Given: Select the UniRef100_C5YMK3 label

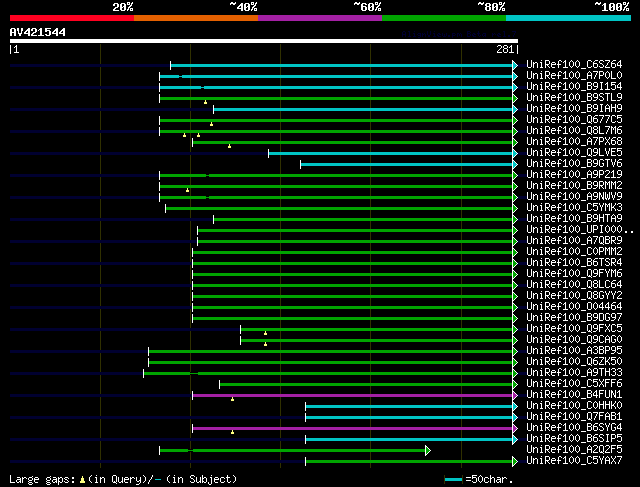Looking at the screenshot, I should pyautogui.click(x=574, y=207).
